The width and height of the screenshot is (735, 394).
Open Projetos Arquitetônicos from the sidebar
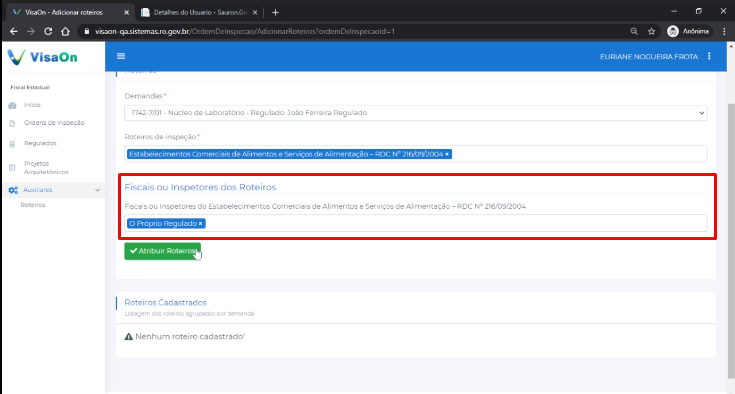click(x=46, y=168)
